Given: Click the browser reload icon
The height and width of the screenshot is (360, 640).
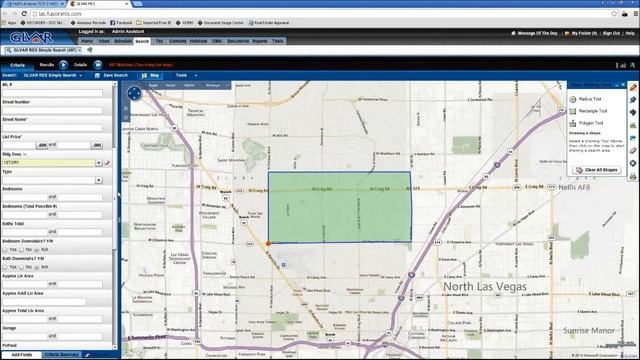Looking at the screenshot, I should (24, 13).
